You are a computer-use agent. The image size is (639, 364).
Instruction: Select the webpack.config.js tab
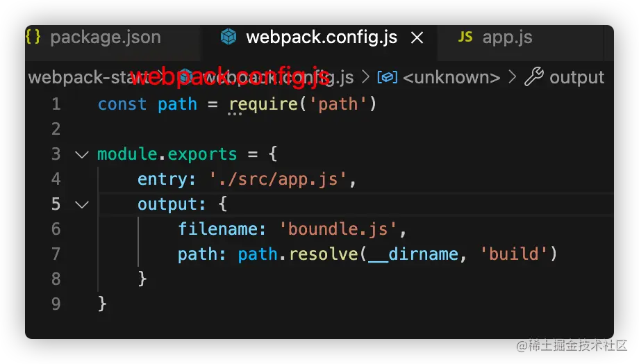click(321, 38)
